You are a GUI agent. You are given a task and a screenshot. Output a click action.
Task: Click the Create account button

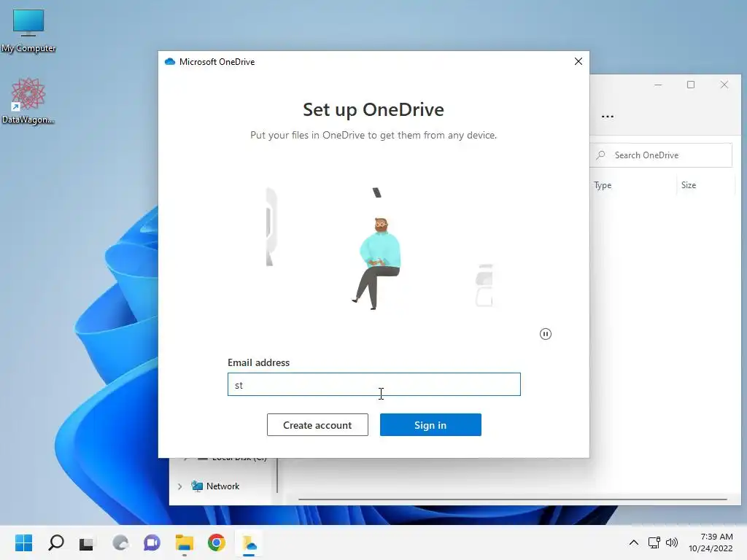click(x=317, y=425)
